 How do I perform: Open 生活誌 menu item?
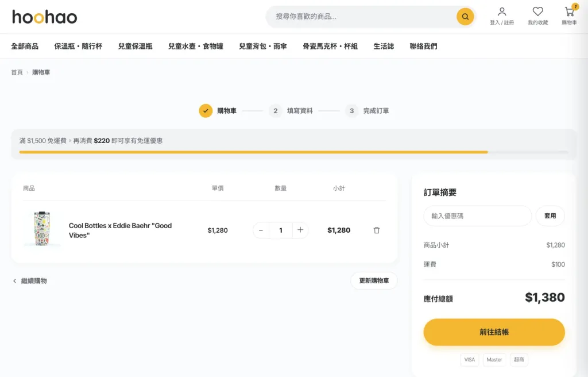coord(384,46)
